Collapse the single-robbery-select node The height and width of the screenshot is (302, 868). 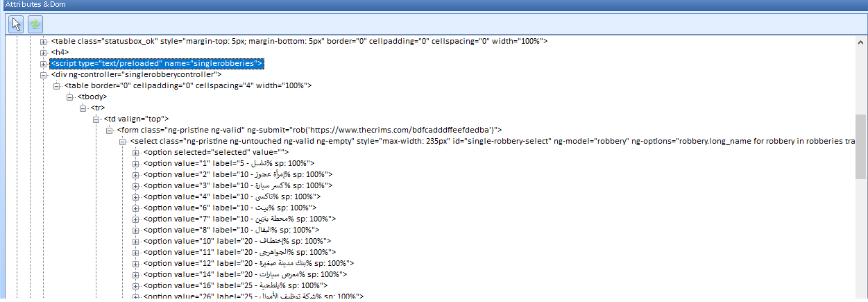pyautogui.click(x=123, y=141)
